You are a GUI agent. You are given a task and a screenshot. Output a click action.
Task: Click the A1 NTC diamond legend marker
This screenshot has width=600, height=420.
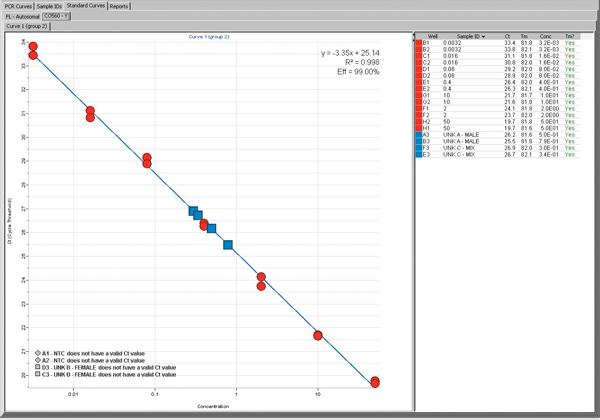pyautogui.click(x=37, y=353)
